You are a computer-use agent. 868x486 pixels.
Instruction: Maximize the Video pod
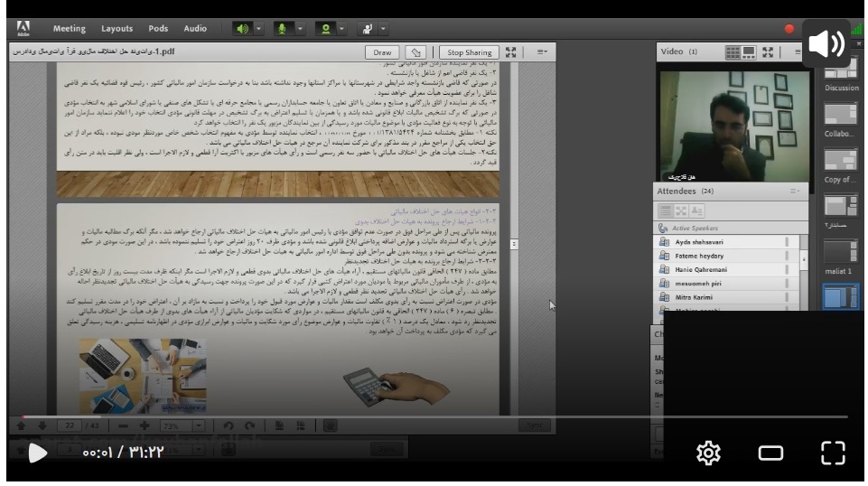[x=768, y=52]
